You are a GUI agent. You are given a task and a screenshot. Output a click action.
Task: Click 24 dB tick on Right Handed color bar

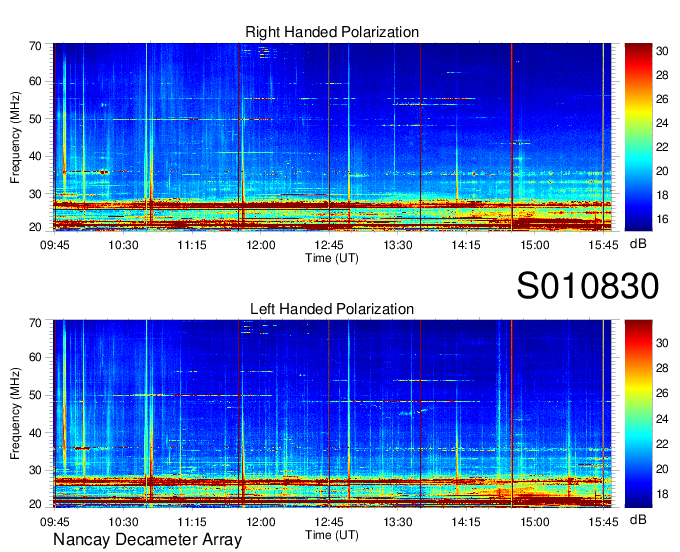pos(662,123)
